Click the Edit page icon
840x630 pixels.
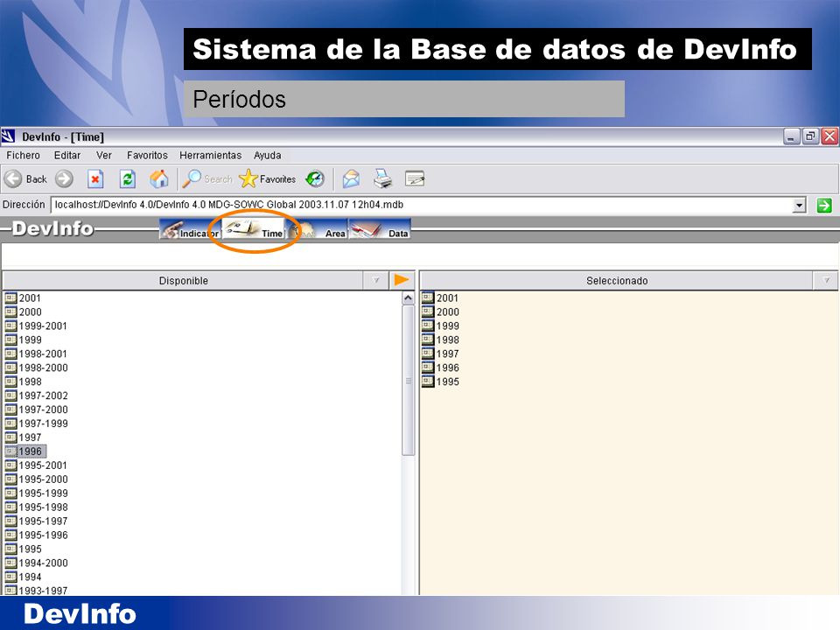(x=415, y=178)
